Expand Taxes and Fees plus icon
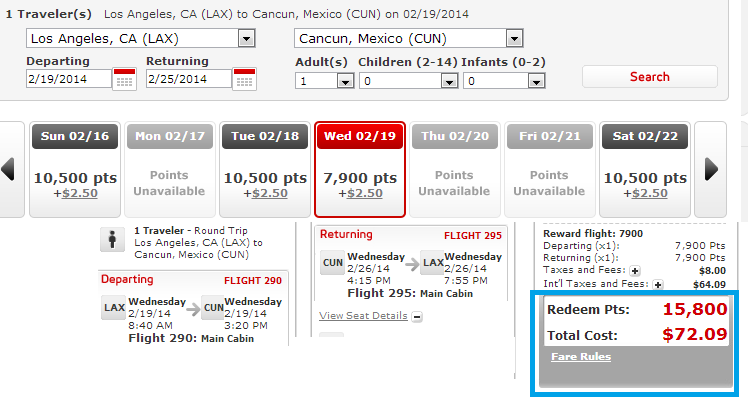Viewport: 748px width, 402px height. tap(635, 271)
